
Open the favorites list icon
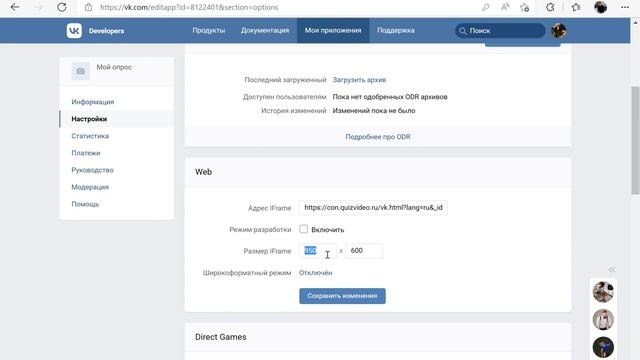click(576, 7)
